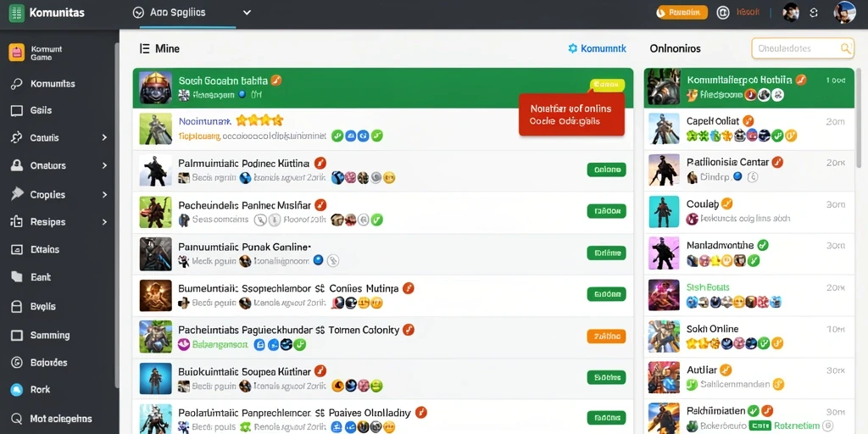Click green button on Painuumtialic Punak Genline row
Viewport: 868px width, 434px height.
coord(606,253)
